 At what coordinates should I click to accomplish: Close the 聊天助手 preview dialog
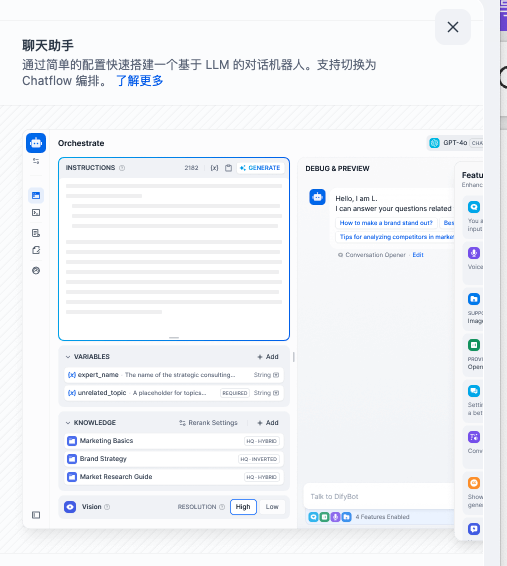(x=453, y=27)
